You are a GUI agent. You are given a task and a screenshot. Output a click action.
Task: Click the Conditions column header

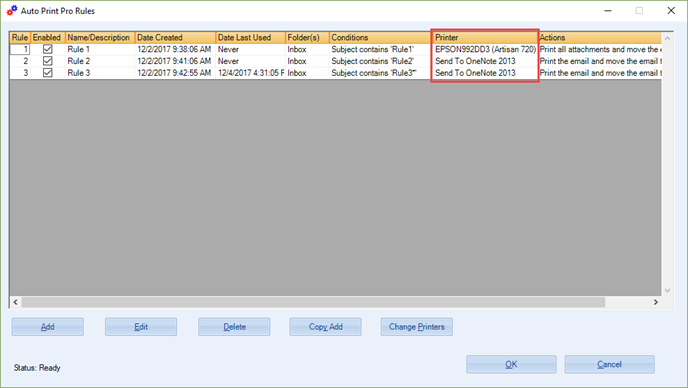coord(380,37)
